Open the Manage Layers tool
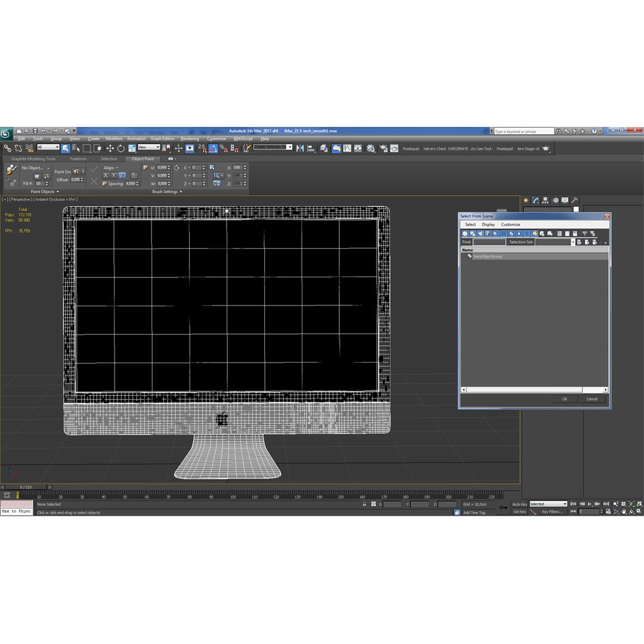This screenshot has width=644, height=644. click(324, 148)
